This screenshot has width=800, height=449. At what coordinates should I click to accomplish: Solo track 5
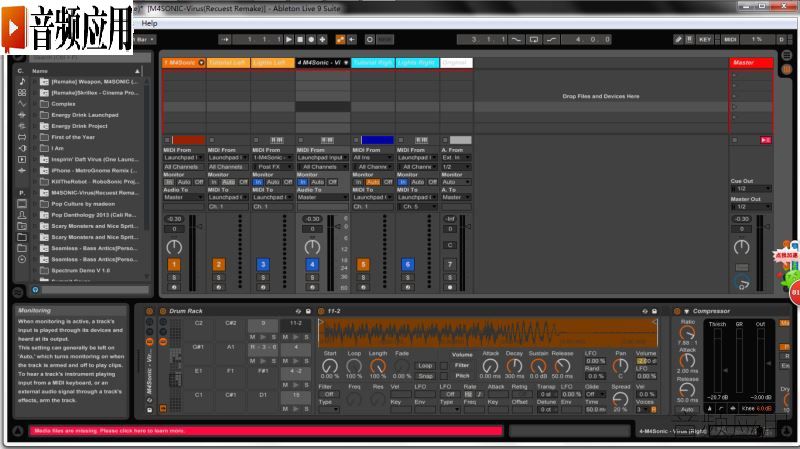[x=363, y=278]
